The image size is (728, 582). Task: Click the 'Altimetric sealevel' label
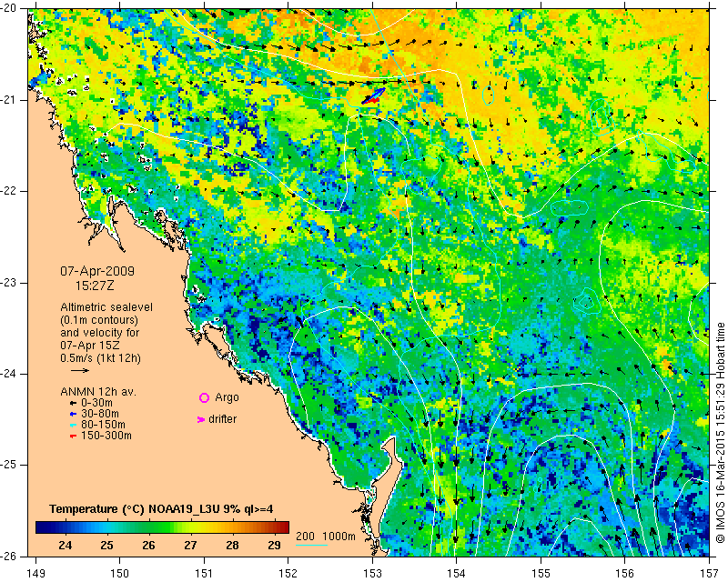[x=106, y=307]
